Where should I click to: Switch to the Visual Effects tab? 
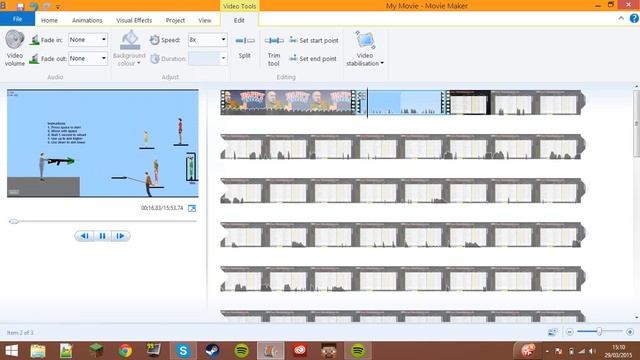tap(134, 20)
